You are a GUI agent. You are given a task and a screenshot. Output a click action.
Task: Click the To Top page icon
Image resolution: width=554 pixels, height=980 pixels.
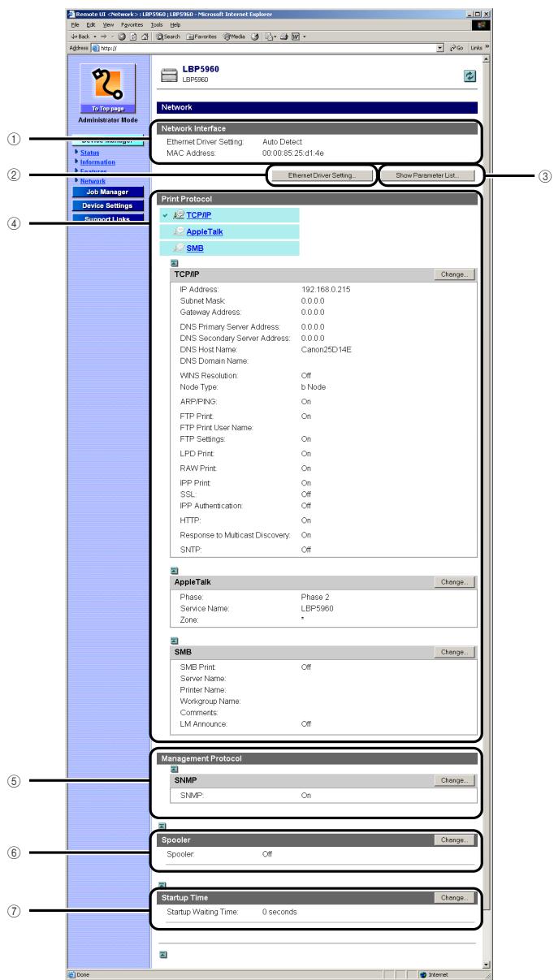point(108,88)
